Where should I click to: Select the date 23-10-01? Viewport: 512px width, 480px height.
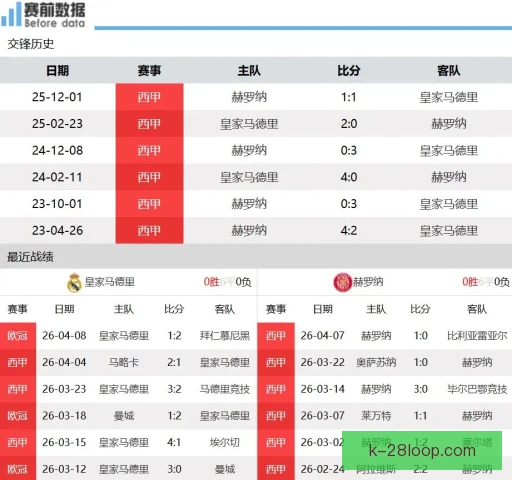[x=57, y=204]
